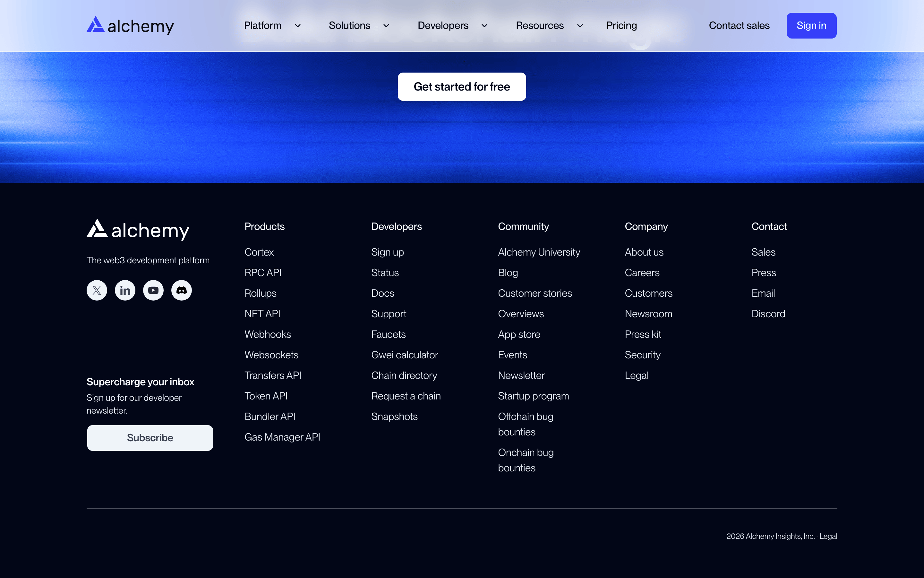
Task: Open the Security link
Action: (x=643, y=355)
